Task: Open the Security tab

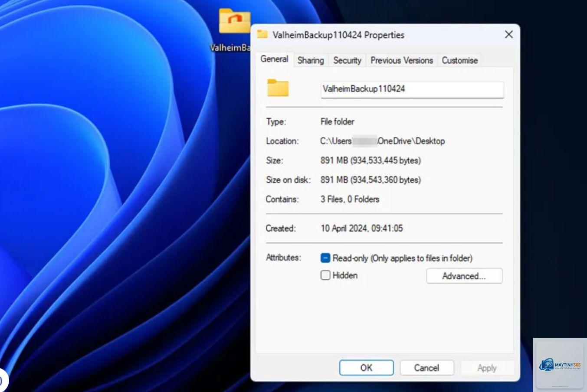Action: (x=347, y=61)
